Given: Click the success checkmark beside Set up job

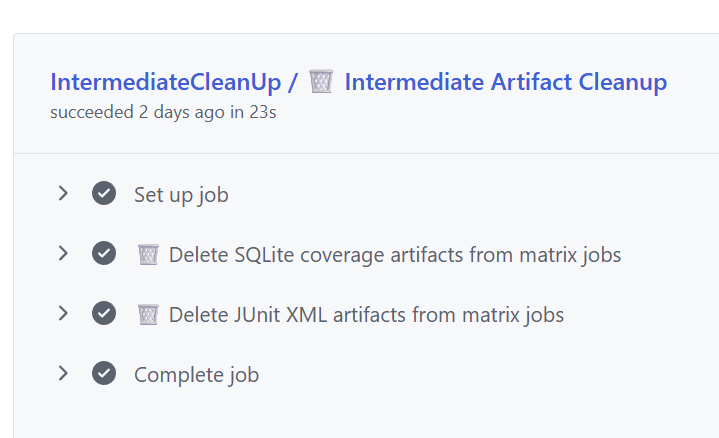Looking at the screenshot, I should tap(104, 193).
